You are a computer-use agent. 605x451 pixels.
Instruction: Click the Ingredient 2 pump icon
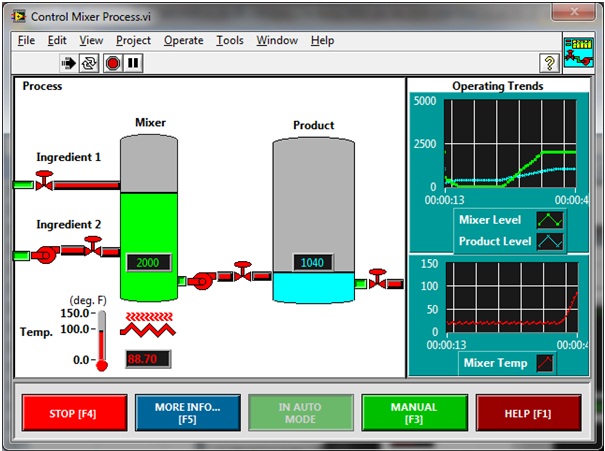(46, 254)
